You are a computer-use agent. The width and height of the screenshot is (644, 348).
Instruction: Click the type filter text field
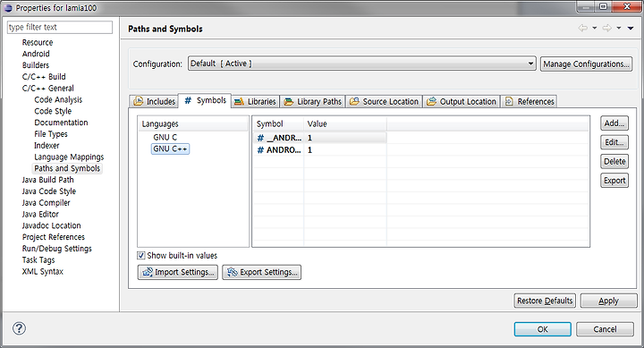point(60,27)
